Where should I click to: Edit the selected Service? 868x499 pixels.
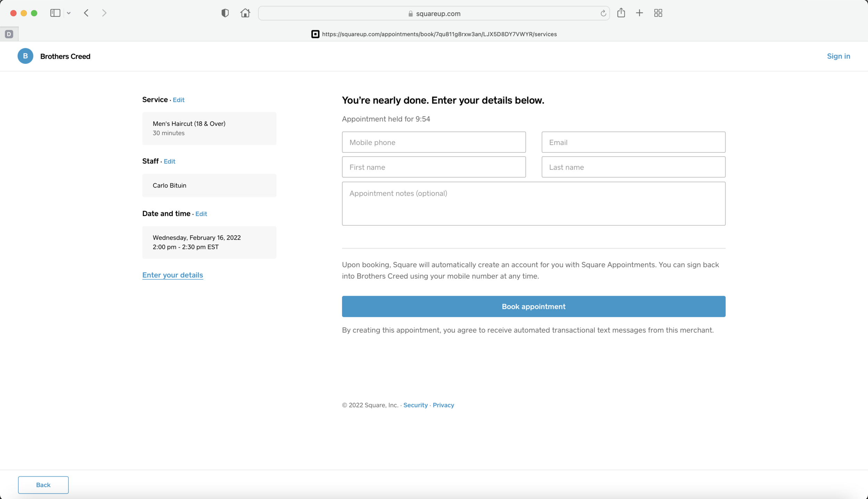tap(178, 100)
